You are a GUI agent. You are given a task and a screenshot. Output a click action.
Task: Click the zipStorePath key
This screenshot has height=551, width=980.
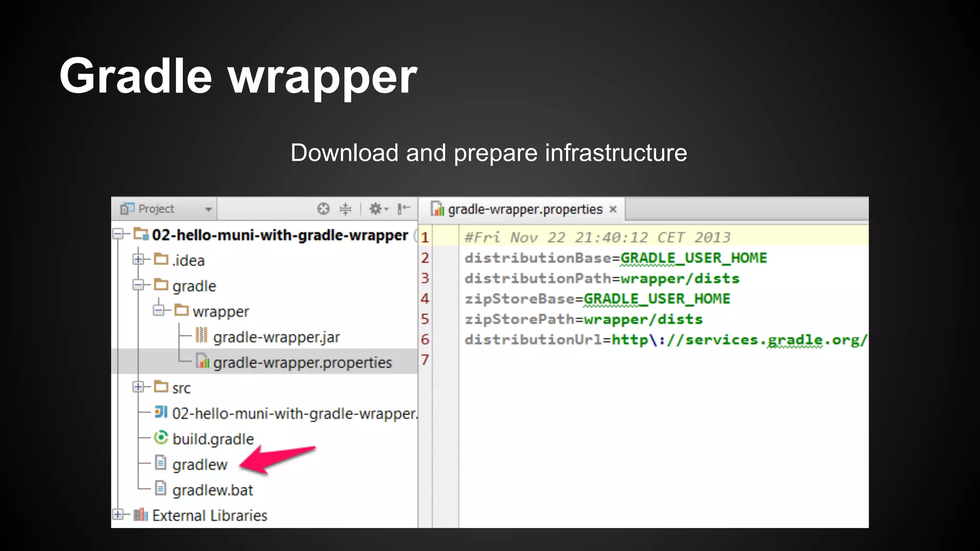tap(520, 319)
